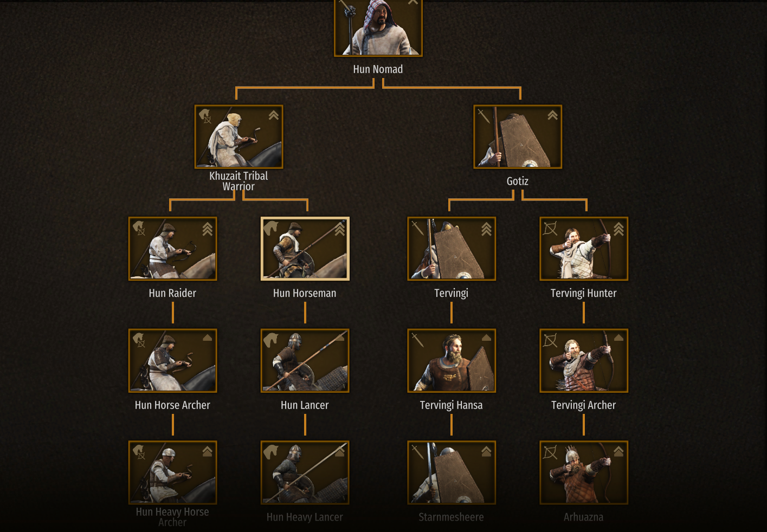Click the Khuzait Tribal Warrior name label
767x532 pixels.
point(239,181)
